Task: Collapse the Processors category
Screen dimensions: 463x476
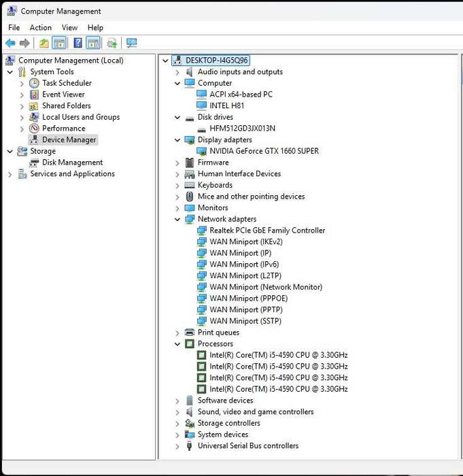Action: [177, 344]
